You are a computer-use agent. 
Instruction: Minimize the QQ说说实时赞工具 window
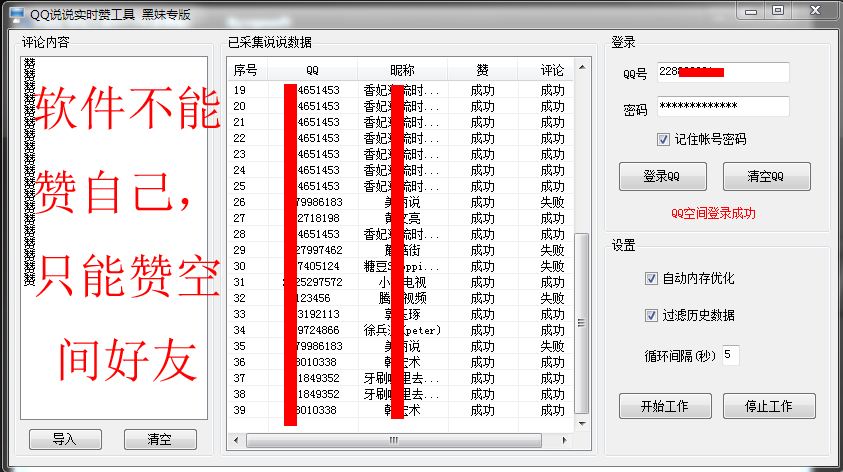pos(754,10)
